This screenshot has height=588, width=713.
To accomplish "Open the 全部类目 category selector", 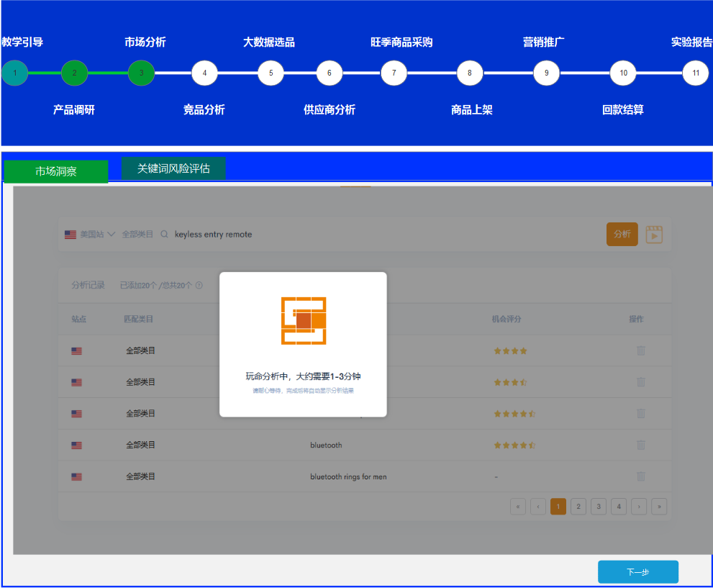I will pos(137,235).
